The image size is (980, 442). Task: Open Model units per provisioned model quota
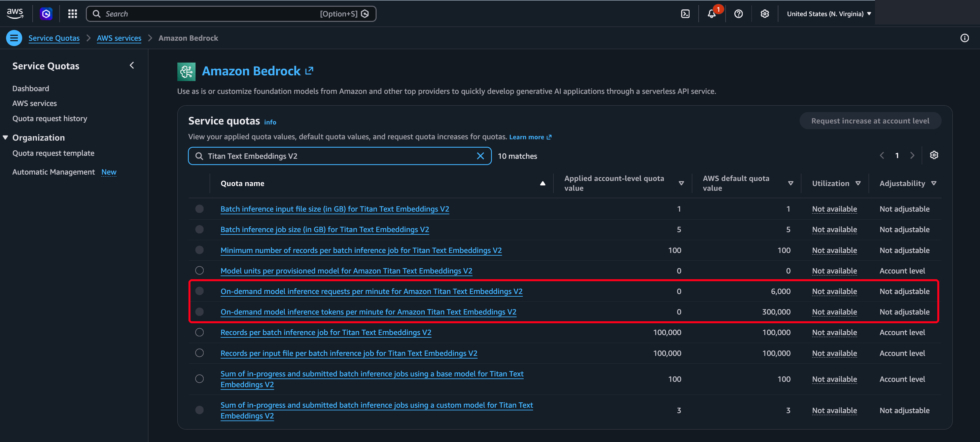(346, 271)
